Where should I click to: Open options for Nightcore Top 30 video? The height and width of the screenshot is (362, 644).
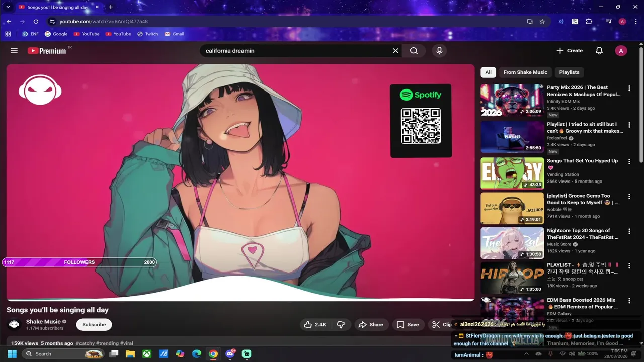629,231
